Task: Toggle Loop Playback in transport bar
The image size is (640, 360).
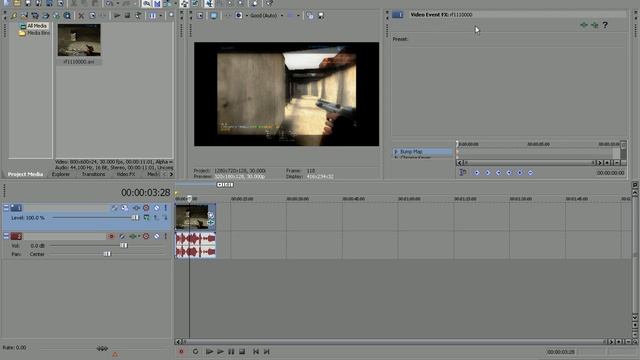Action: click(196, 351)
